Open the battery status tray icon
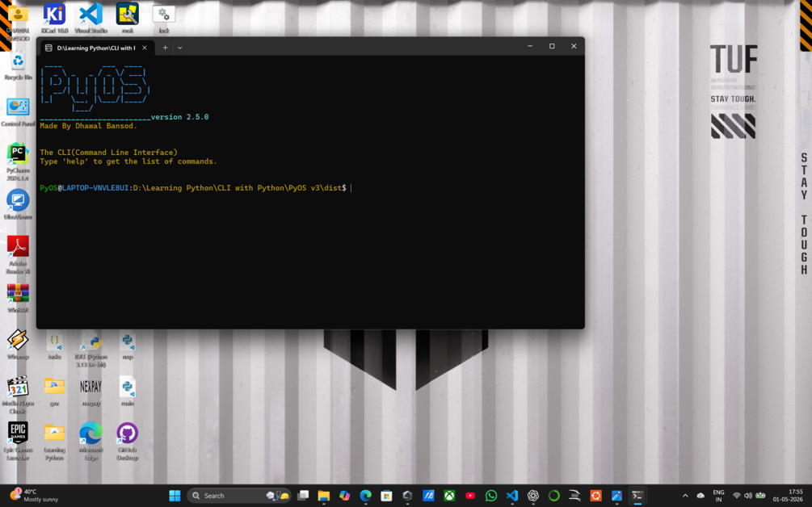812x507 pixels. [x=760, y=496]
